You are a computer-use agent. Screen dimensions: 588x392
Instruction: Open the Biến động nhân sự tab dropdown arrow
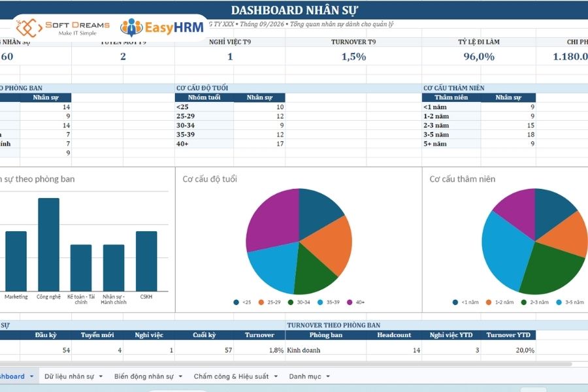180,376
